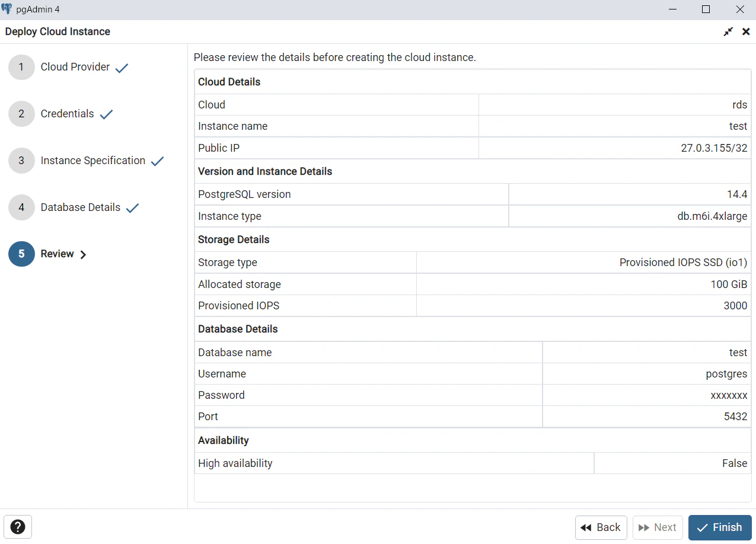This screenshot has height=544, width=756.
Task: Go to the Instance Specification step
Action: pyautogui.click(x=93, y=161)
